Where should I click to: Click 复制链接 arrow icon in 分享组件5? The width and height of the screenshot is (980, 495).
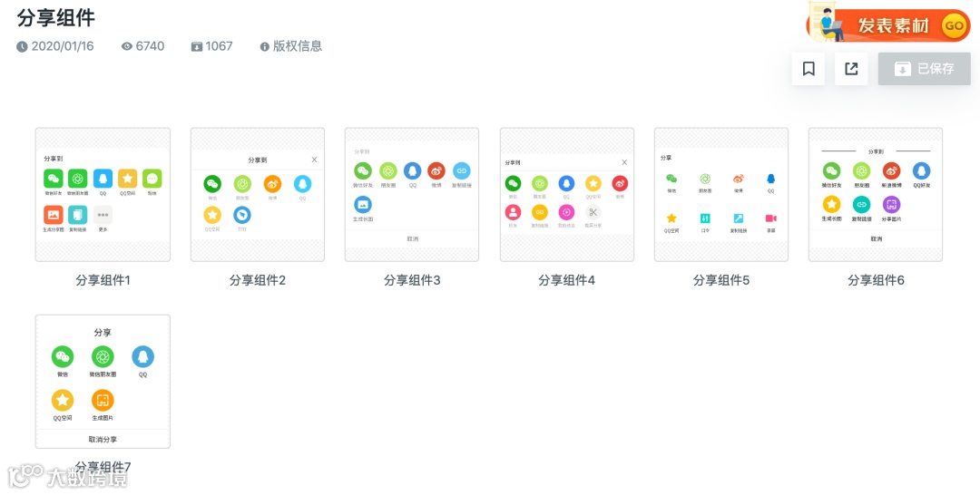(738, 218)
